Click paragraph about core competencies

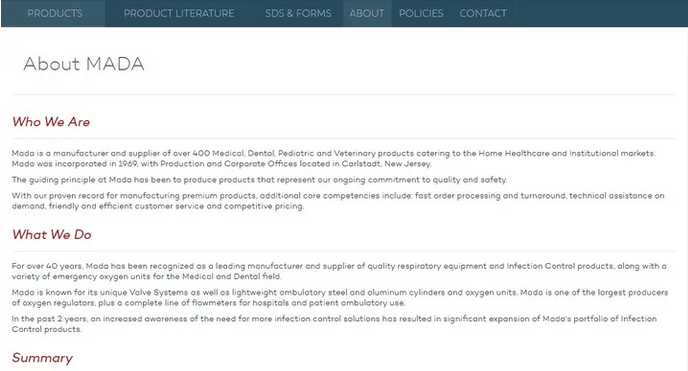[x=338, y=201]
